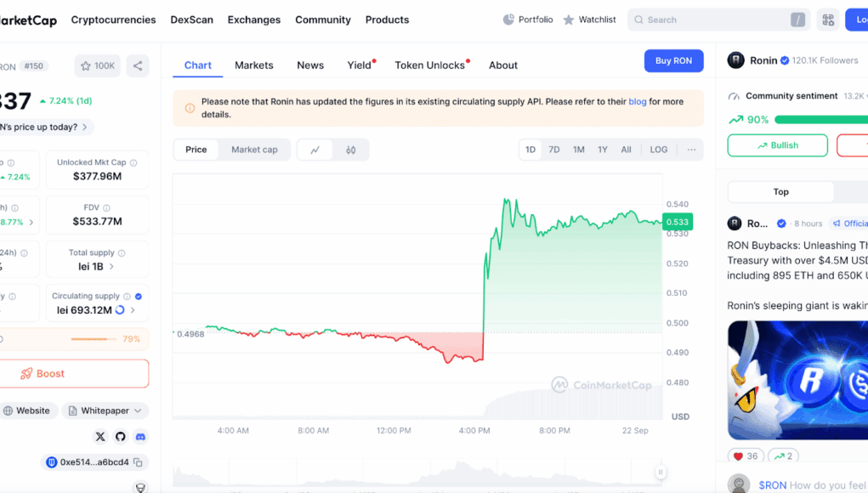
Task: Expand the Whitepaper dropdown
Action: pyautogui.click(x=105, y=411)
